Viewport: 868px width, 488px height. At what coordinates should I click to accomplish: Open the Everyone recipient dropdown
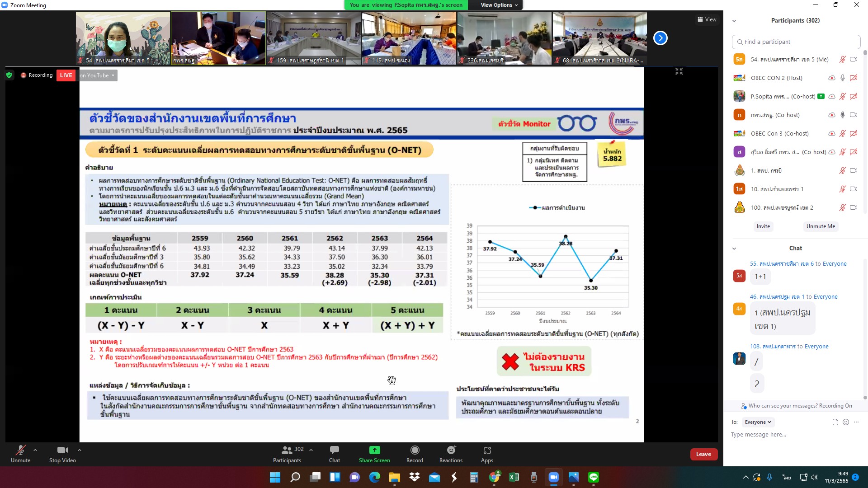(x=758, y=422)
